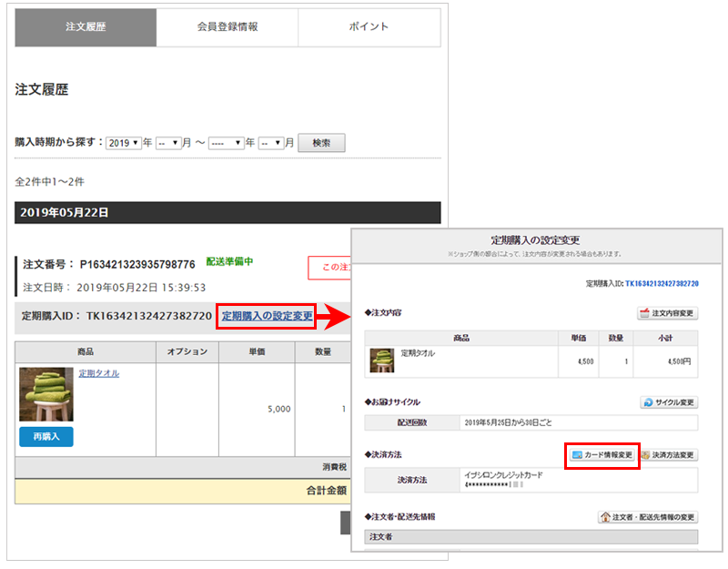Click the 定期購入の設定変更 link
The image size is (728, 569).
[267, 316]
